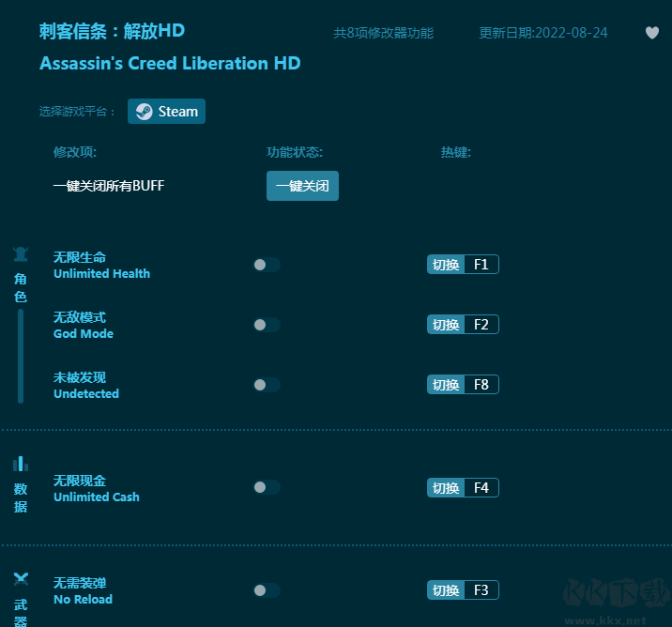The width and height of the screenshot is (672, 627).
Task: Click the 更新日期:2022-08-24 text
Action: [543, 33]
